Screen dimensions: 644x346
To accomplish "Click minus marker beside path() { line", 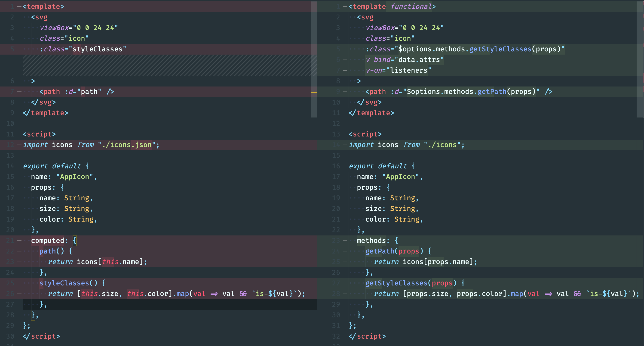I will pyautogui.click(x=19, y=251).
